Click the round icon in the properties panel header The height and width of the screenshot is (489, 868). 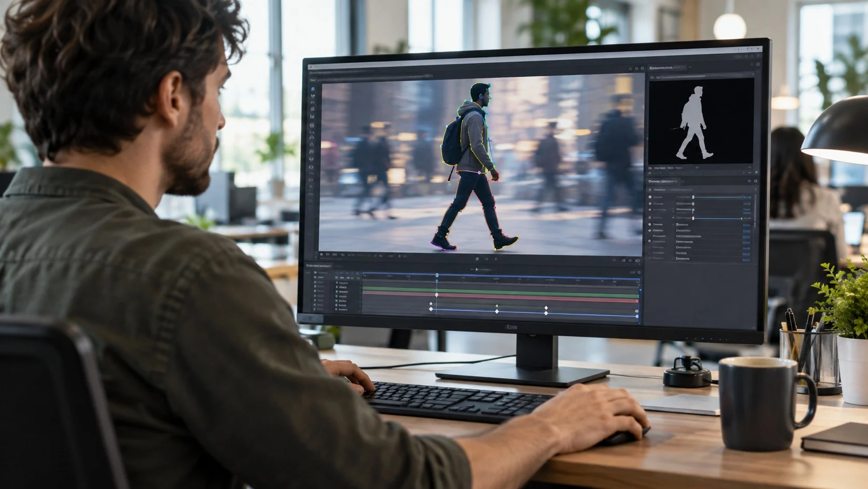coord(755,181)
